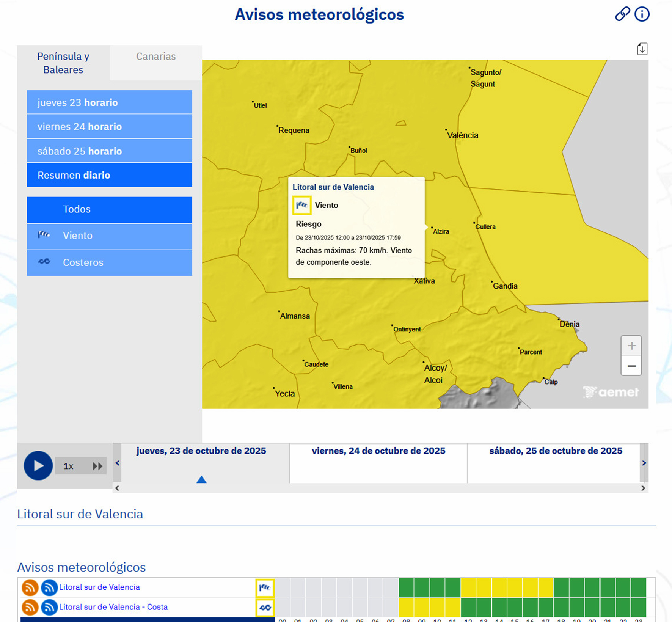672x622 pixels.
Task: Zoom in on the map
Action: click(x=631, y=346)
